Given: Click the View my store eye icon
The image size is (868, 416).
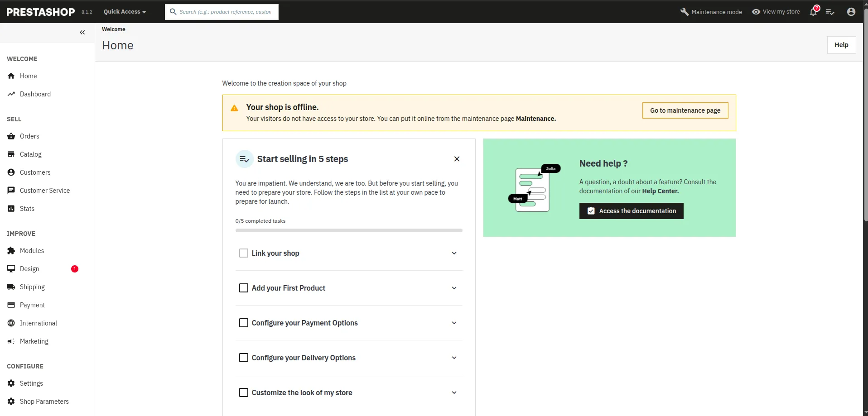Looking at the screenshot, I should pos(756,12).
